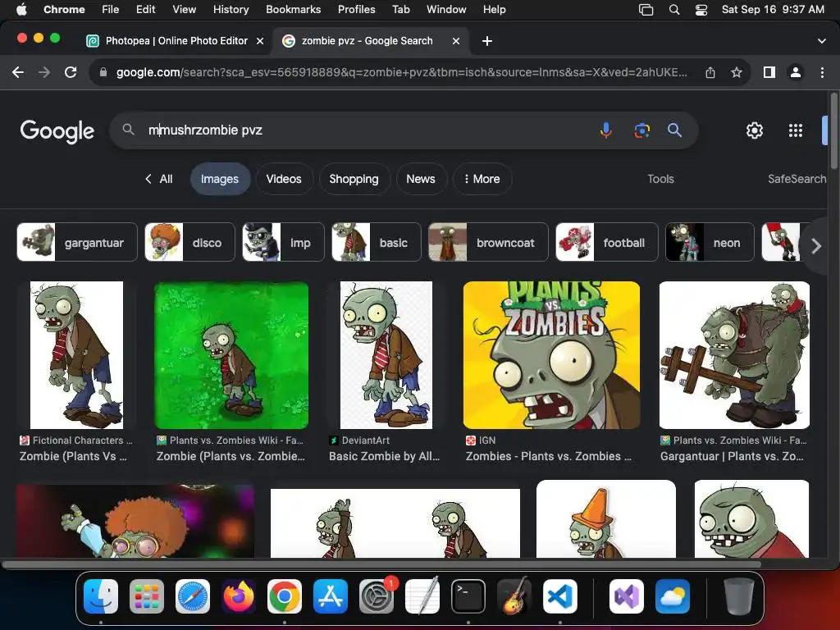840x630 pixels.
Task: Open the Fictional Characters zombie image
Action: click(76, 354)
